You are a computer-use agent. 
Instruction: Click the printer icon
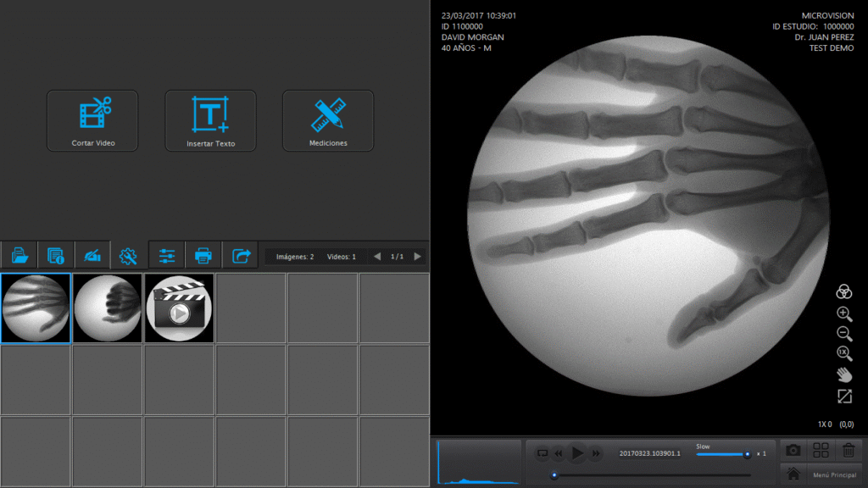(203, 255)
